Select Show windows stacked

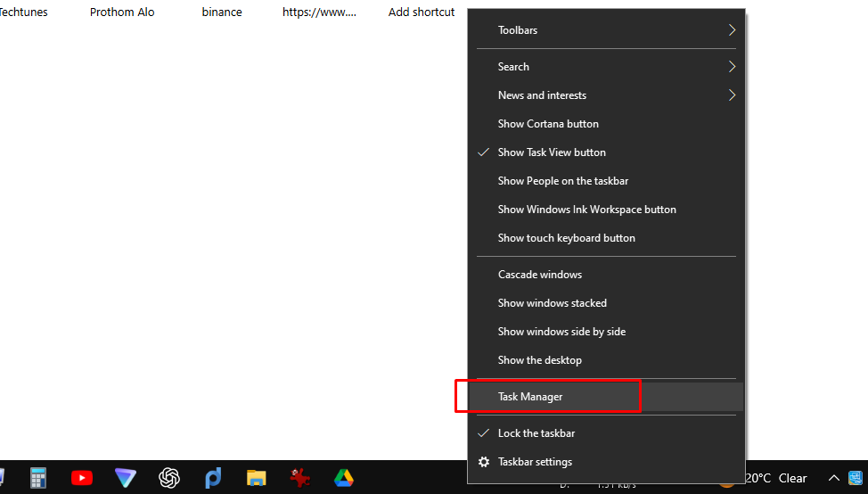pos(606,303)
